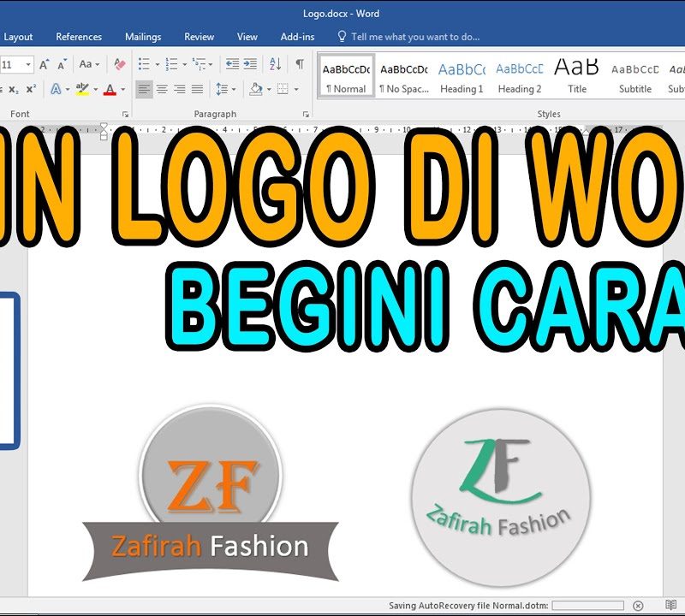Open Change Case Aa dropdown
The width and height of the screenshot is (685, 616).
(x=89, y=65)
